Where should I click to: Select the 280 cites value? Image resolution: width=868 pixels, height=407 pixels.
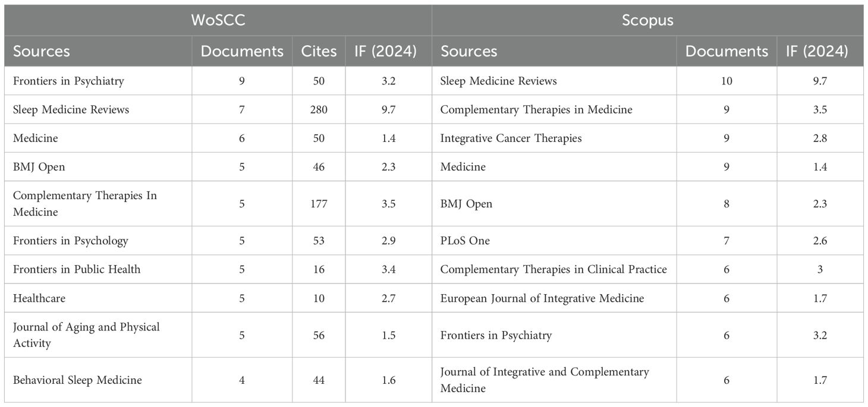319,109
